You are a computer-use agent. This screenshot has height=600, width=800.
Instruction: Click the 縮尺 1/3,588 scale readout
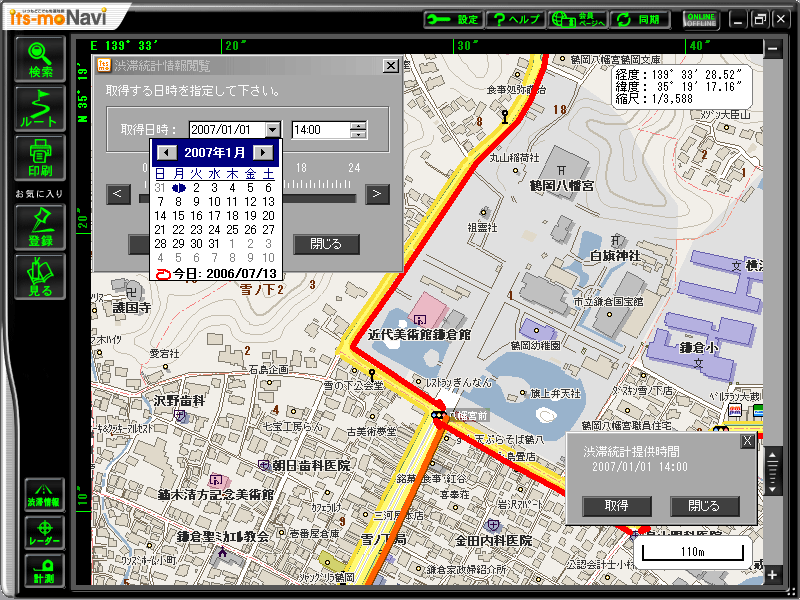pos(654,98)
